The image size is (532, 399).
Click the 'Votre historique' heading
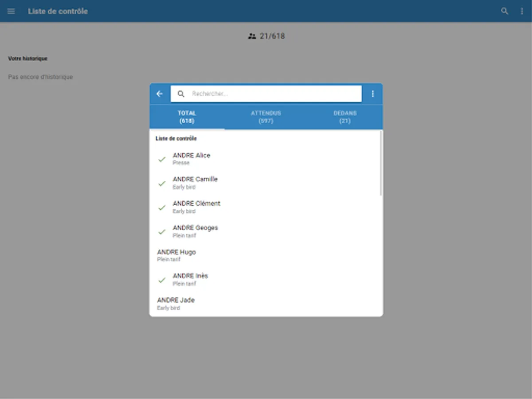[x=27, y=59]
